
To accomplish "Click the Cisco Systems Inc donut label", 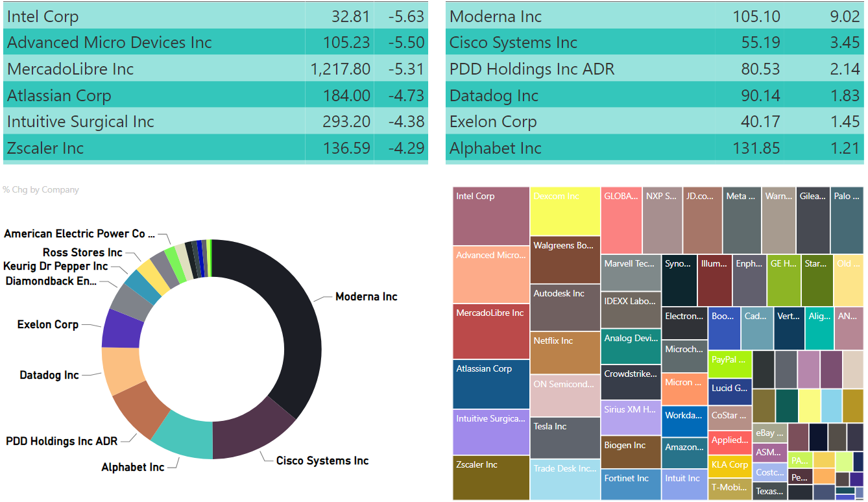I will pyautogui.click(x=322, y=460).
